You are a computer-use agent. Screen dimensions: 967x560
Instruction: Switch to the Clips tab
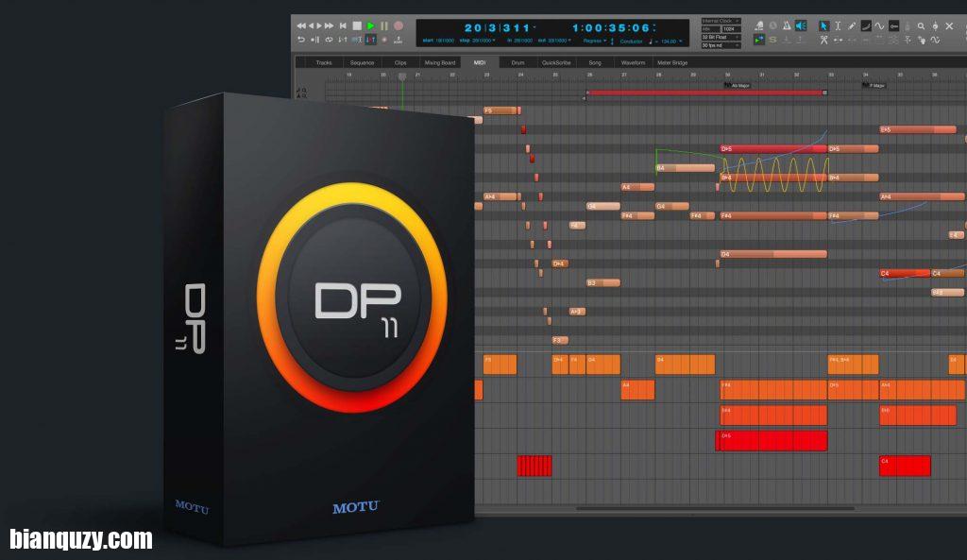click(400, 62)
